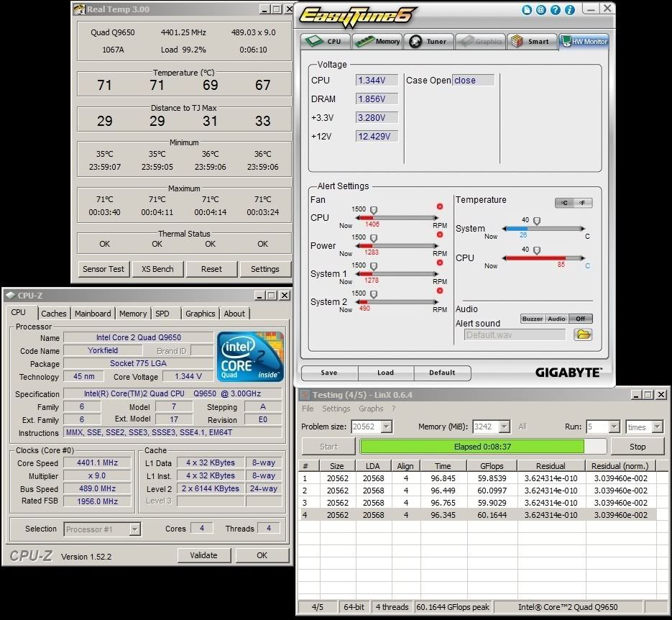
Task: Stop the LinX stress test
Action: click(x=638, y=447)
